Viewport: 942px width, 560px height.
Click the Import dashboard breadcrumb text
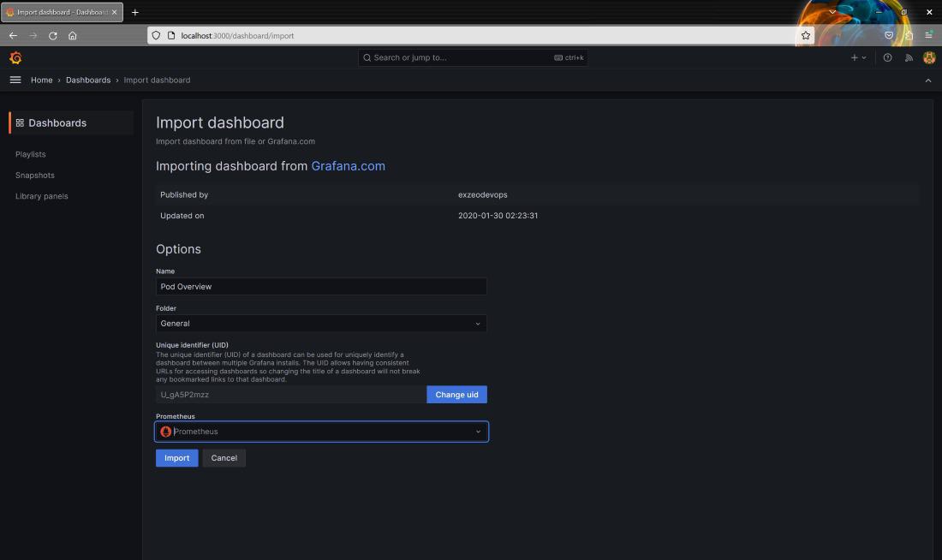coord(157,80)
